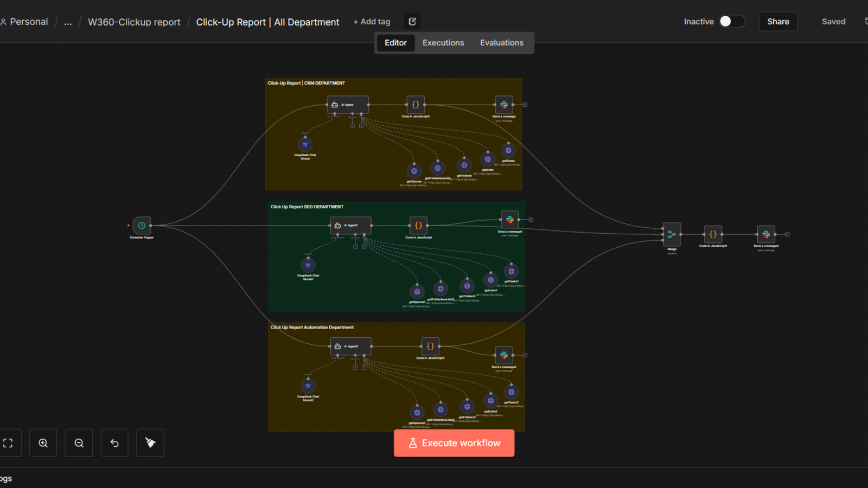Click the Add tag link
This screenshot has width=868, height=488.
coord(372,22)
